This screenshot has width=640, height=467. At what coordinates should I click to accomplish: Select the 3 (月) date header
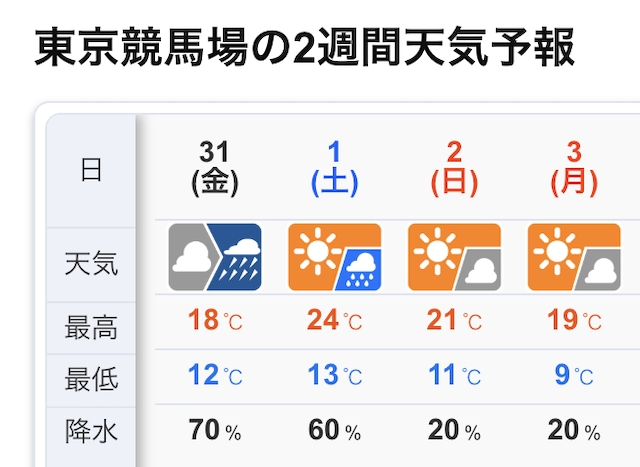coord(574,168)
